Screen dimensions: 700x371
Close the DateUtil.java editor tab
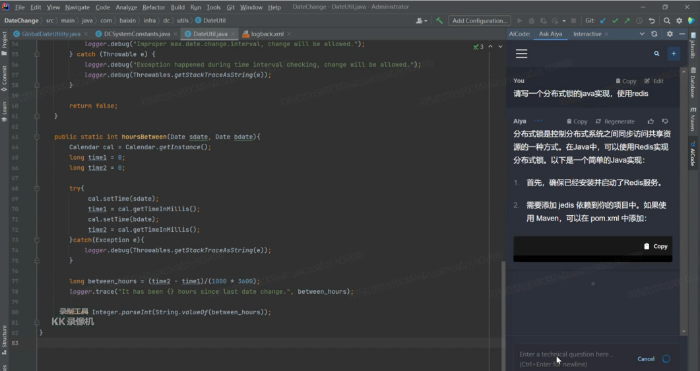[x=233, y=34]
